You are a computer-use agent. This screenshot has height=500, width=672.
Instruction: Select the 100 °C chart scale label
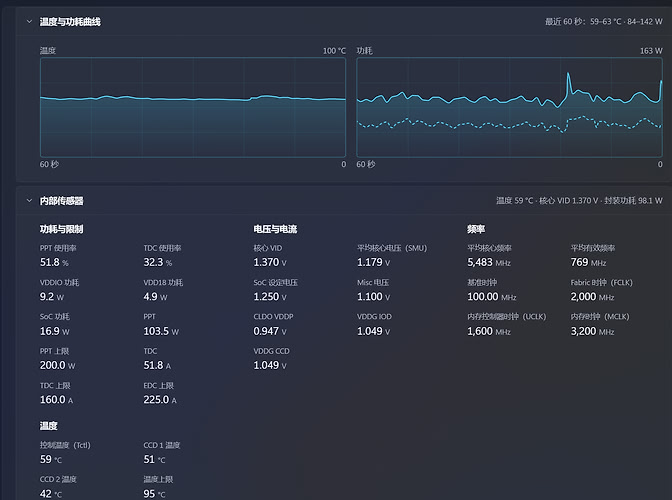click(334, 51)
